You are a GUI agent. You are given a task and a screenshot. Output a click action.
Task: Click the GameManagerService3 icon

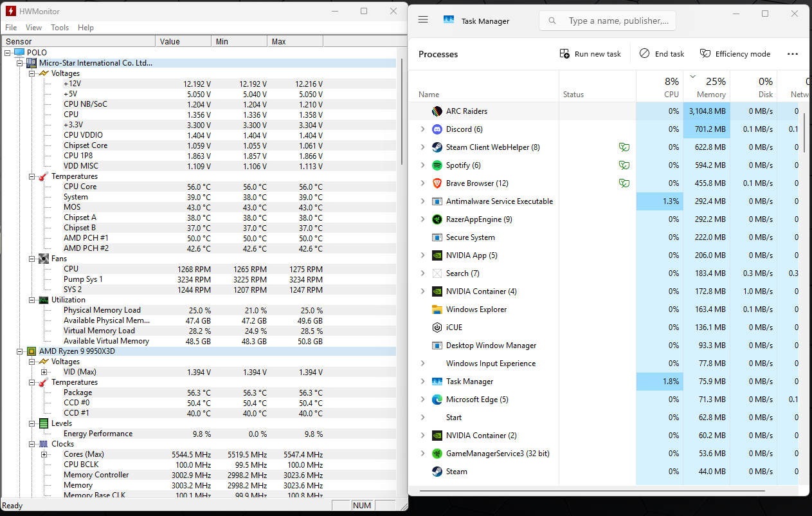(437, 454)
